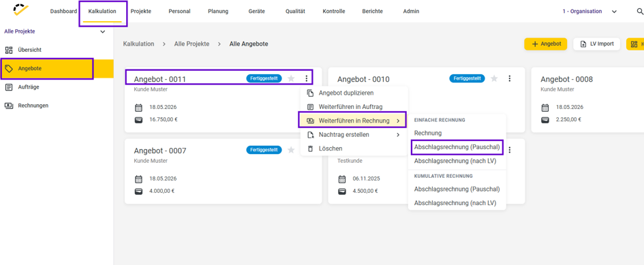Click Fertiggestellt badge on Angebot - 0011
The height and width of the screenshot is (265, 644).
coord(264,78)
